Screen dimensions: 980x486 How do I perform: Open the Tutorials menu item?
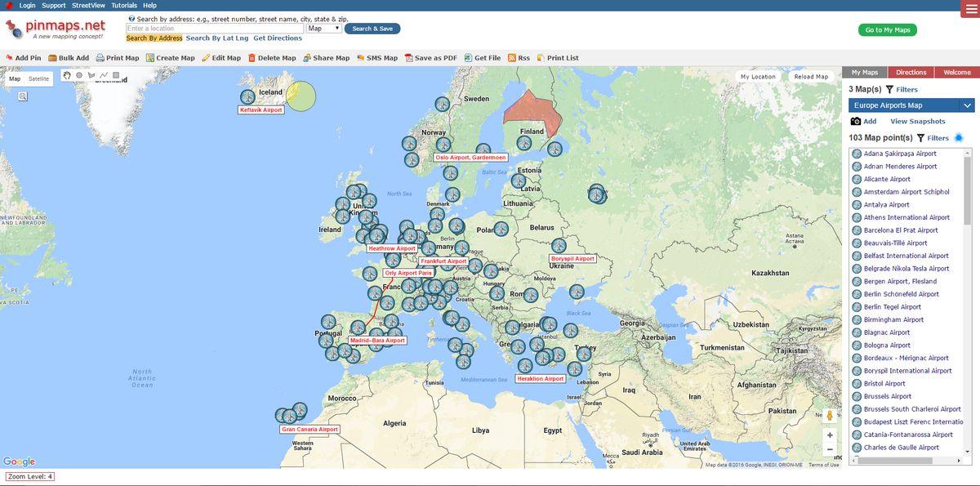coord(124,5)
